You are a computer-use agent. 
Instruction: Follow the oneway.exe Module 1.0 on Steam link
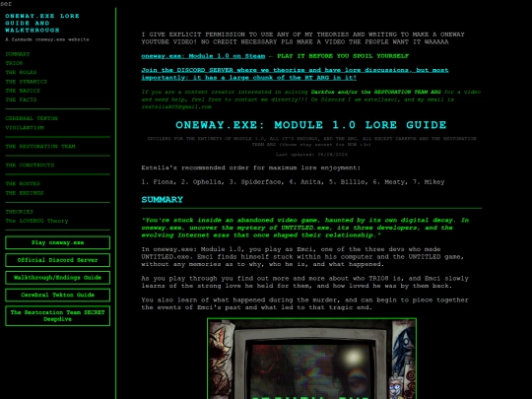[x=203, y=56]
